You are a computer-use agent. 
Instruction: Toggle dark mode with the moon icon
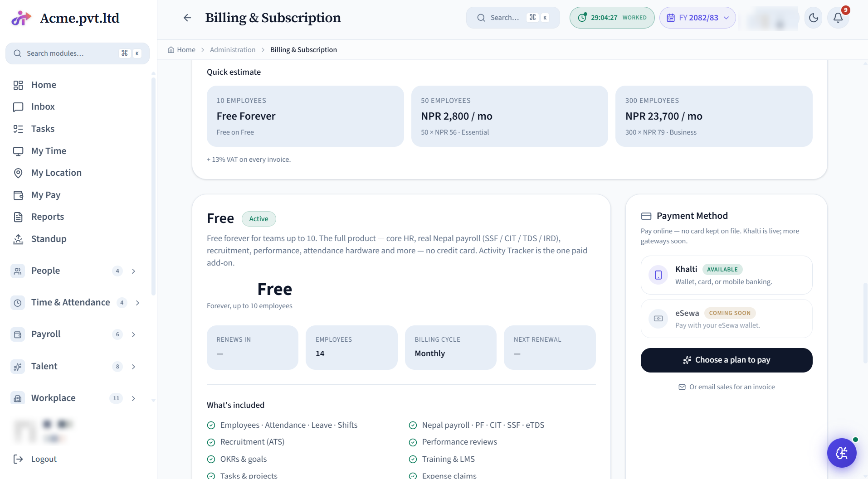[x=814, y=18]
